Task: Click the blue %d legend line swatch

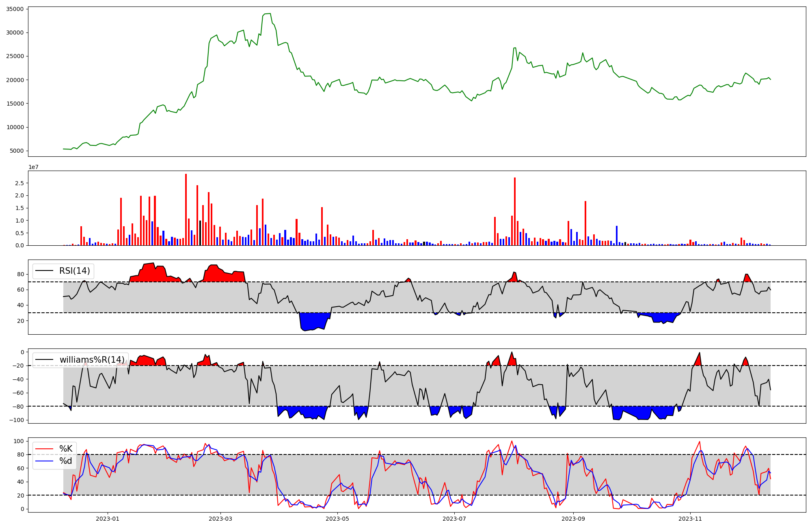Action: [x=45, y=461]
